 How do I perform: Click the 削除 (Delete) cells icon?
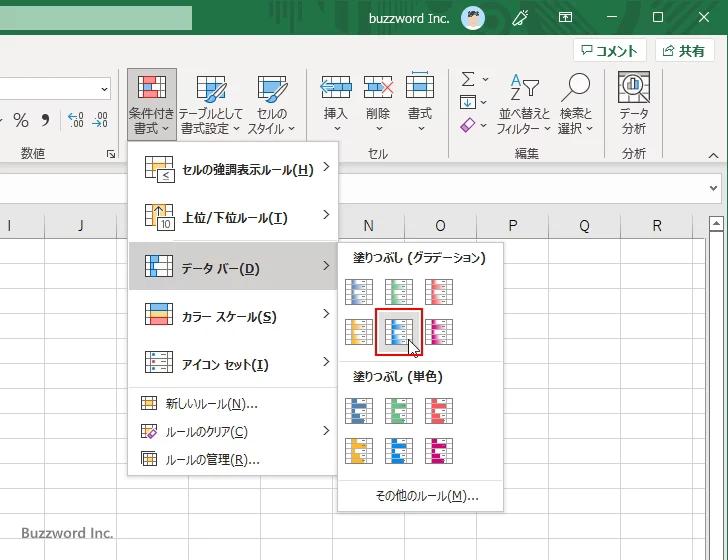pos(378,89)
